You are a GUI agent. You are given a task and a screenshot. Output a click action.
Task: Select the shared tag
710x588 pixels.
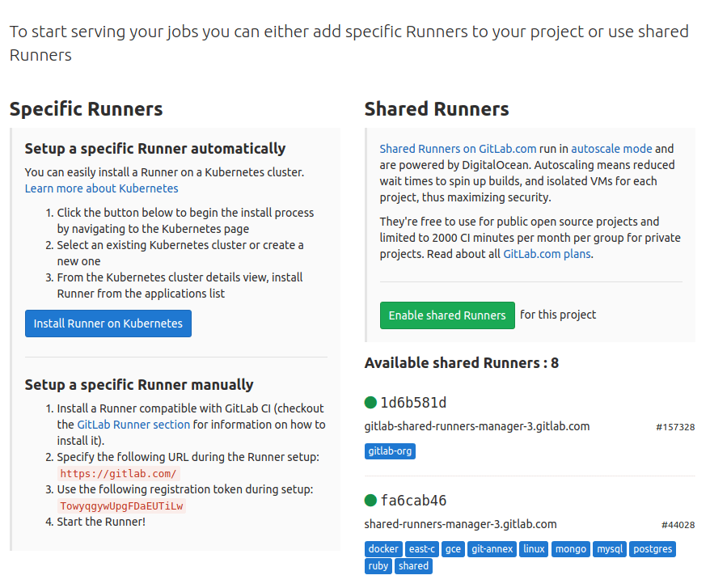point(413,566)
